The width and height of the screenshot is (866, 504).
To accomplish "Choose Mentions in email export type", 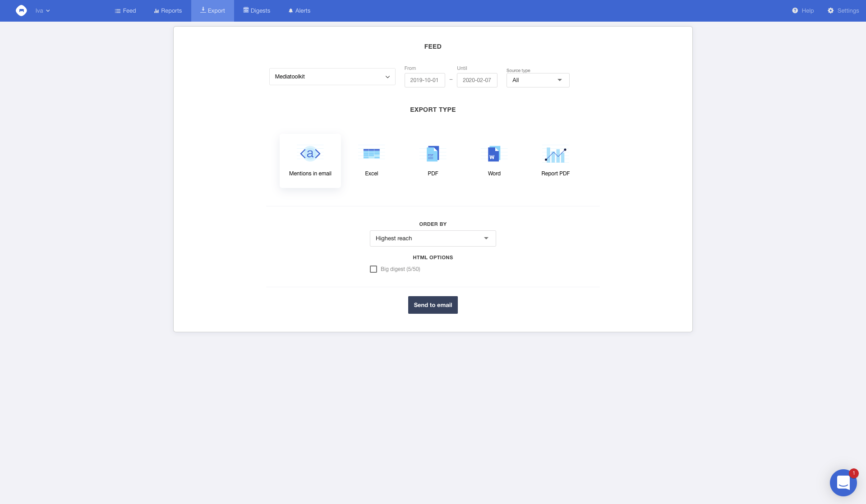I will [x=310, y=161].
